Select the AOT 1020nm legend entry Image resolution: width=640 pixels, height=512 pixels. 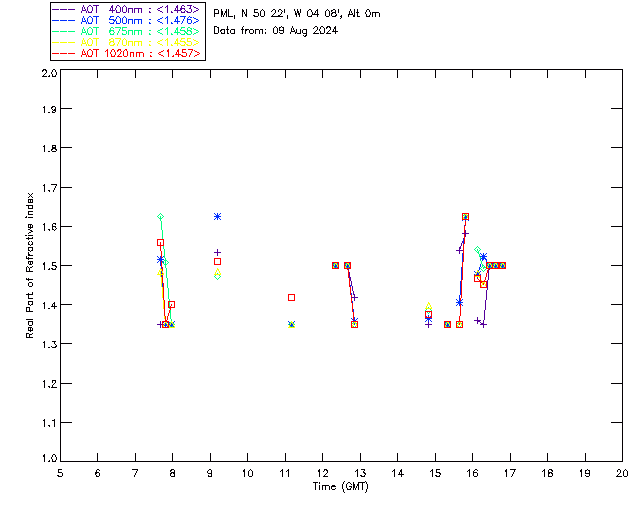[x=127, y=53]
